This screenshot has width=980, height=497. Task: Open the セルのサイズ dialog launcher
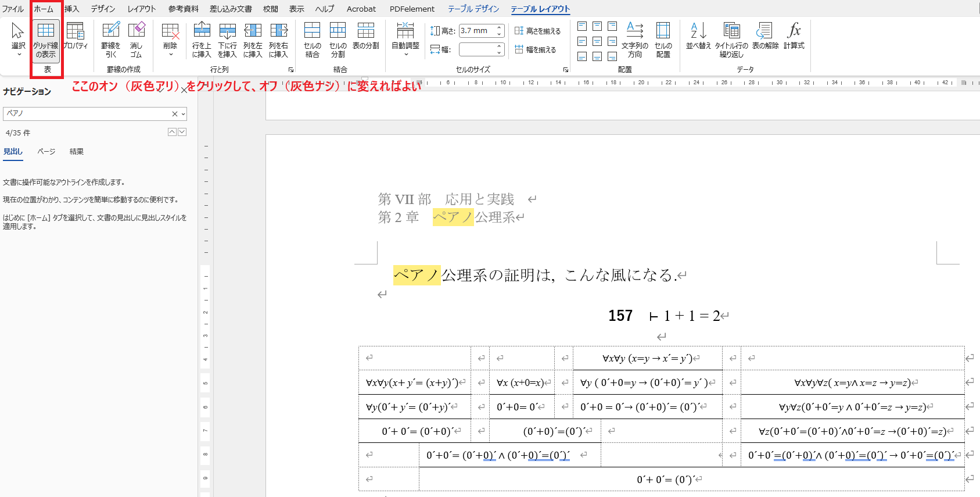(566, 70)
